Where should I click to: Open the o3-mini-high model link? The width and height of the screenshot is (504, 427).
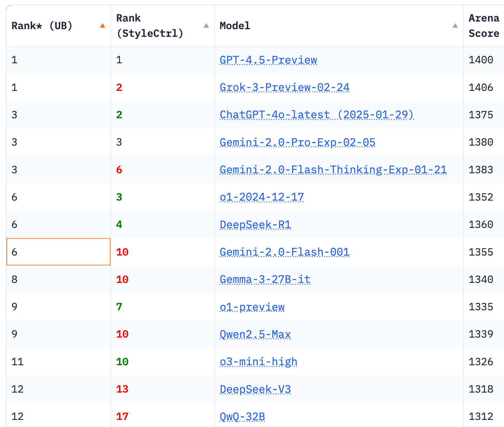258,362
